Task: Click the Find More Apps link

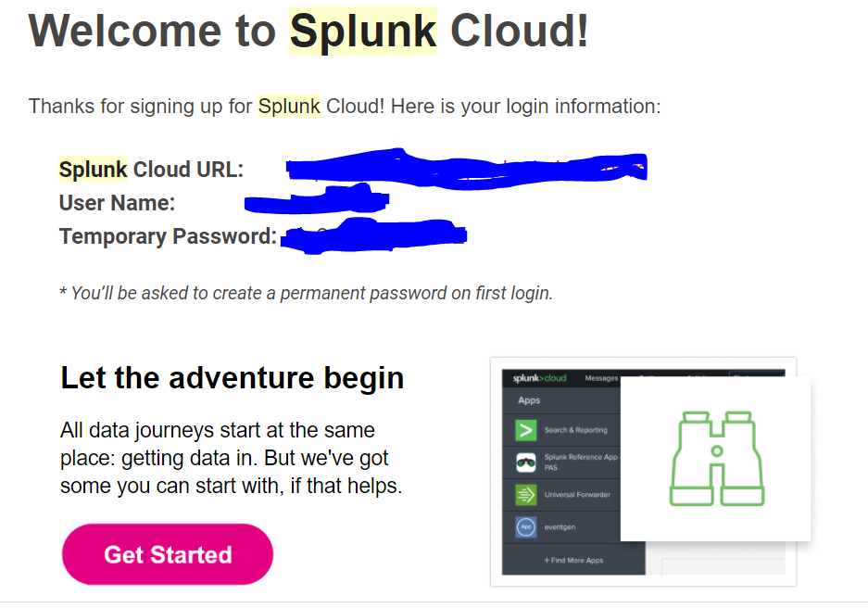Action: pyautogui.click(x=572, y=561)
